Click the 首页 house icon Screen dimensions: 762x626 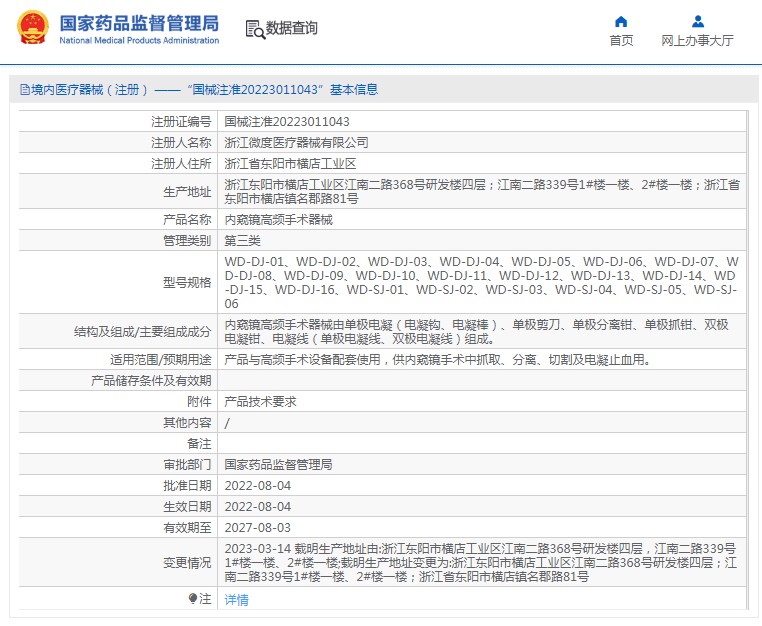coord(621,21)
